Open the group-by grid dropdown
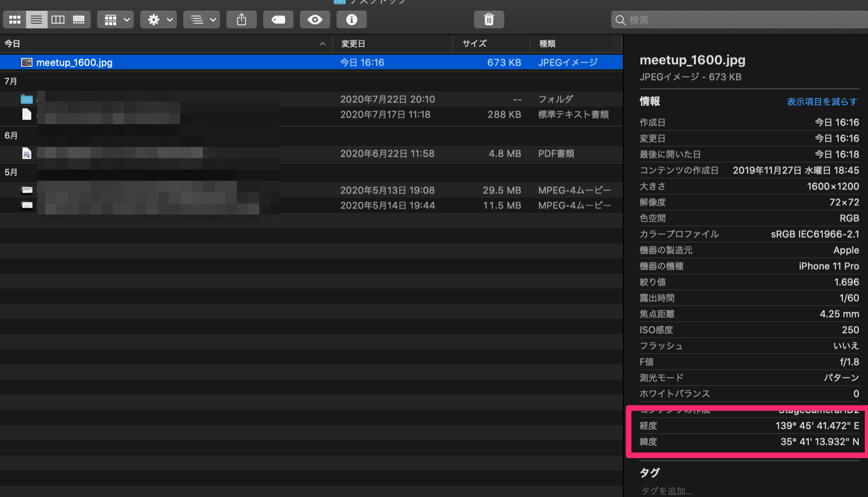This screenshot has height=497, width=868. (x=116, y=20)
